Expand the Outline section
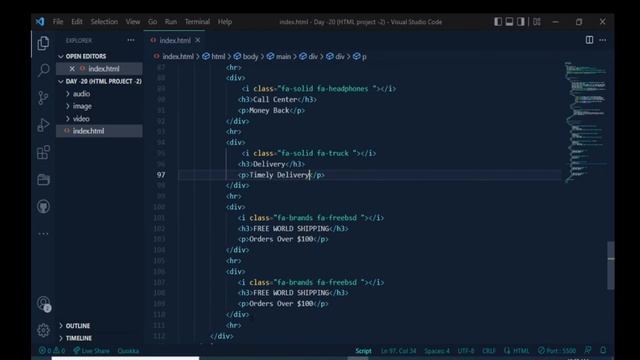The width and height of the screenshot is (640, 360). pyautogui.click(x=78, y=325)
